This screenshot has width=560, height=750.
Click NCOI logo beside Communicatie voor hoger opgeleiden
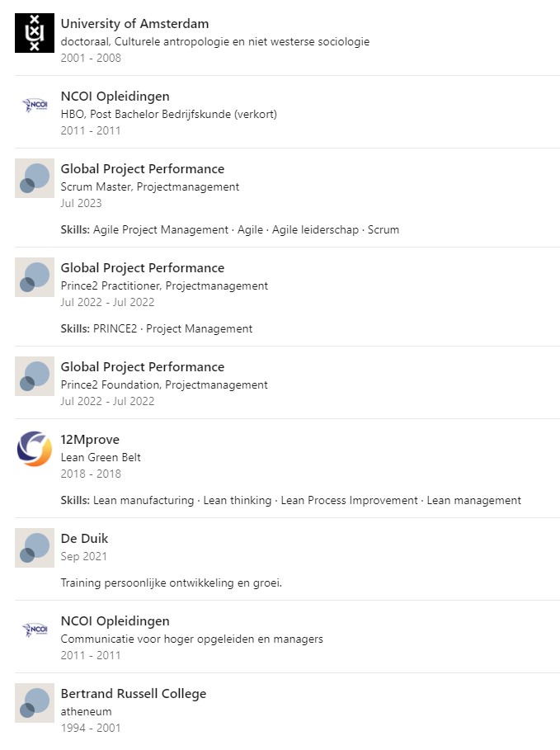pos(35,630)
